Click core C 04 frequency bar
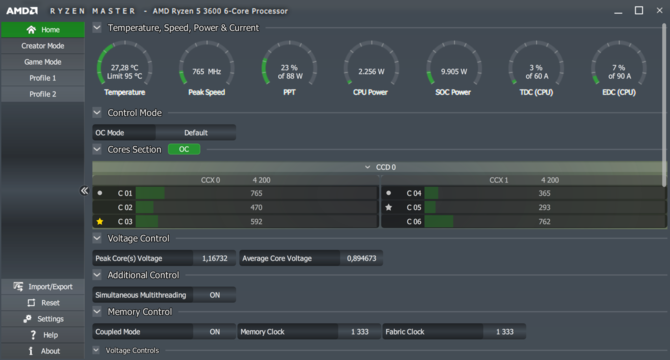This screenshot has height=360, width=670. [545, 193]
